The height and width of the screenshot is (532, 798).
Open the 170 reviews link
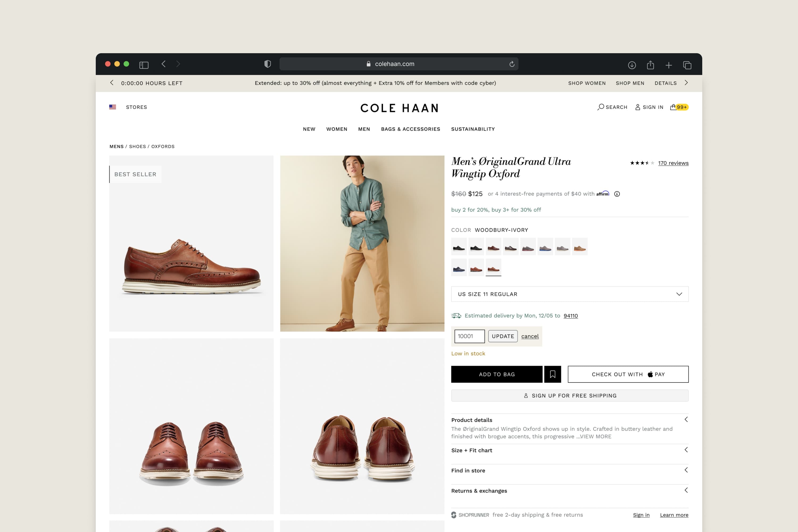click(x=673, y=163)
